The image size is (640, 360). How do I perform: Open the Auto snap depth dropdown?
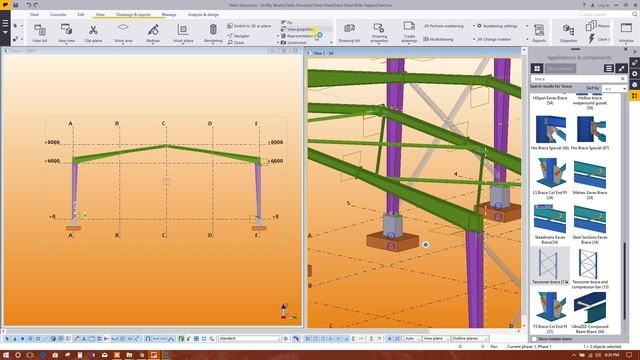click(412, 338)
